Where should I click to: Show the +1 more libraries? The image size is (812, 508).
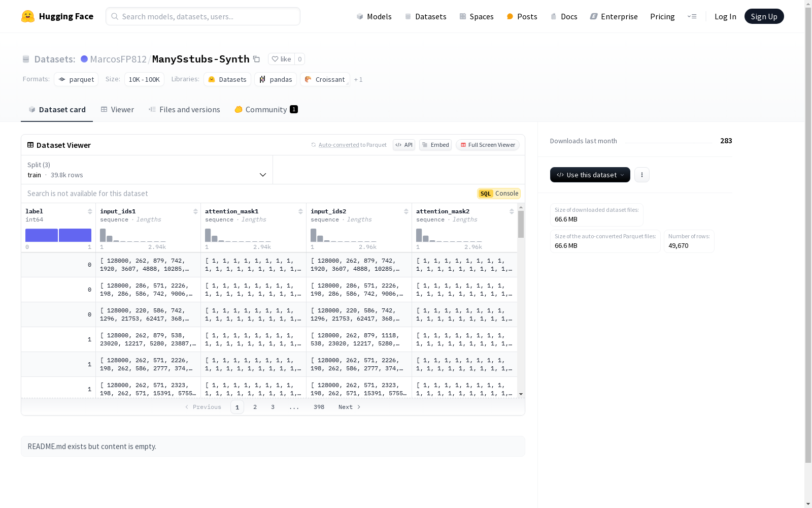pyautogui.click(x=358, y=79)
